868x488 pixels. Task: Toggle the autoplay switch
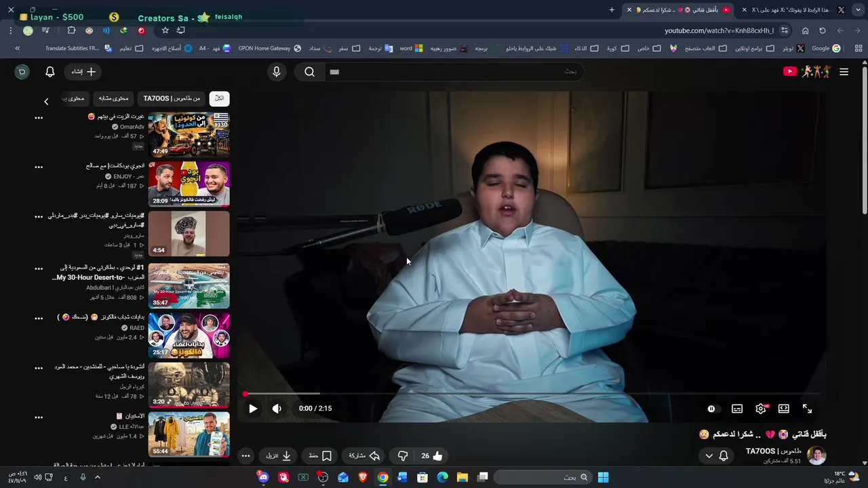pos(711,409)
